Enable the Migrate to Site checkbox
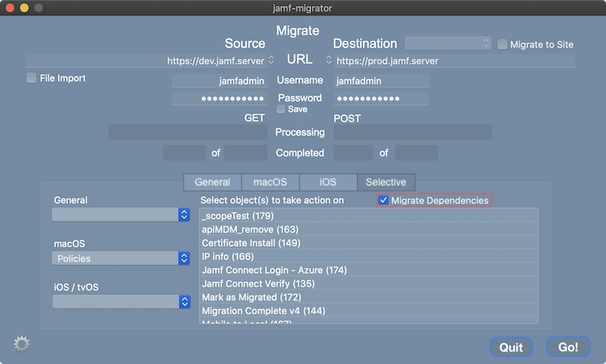The image size is (606, 364). point(502,45)
